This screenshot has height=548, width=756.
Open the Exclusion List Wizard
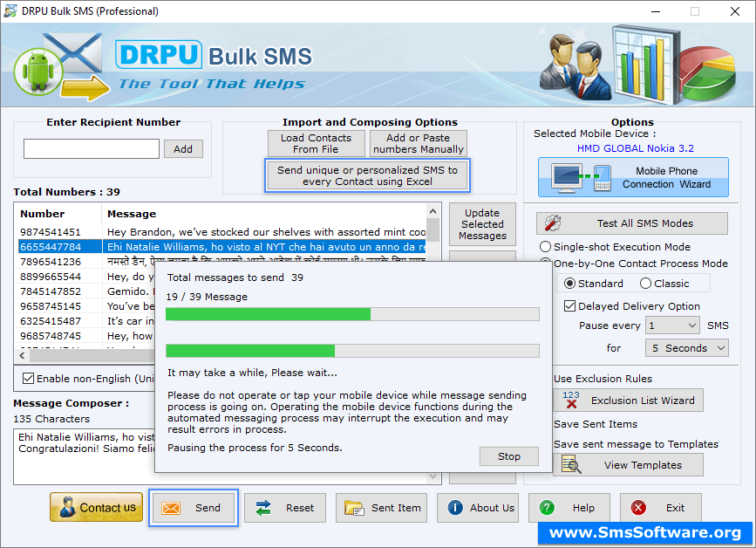[628, 400]
